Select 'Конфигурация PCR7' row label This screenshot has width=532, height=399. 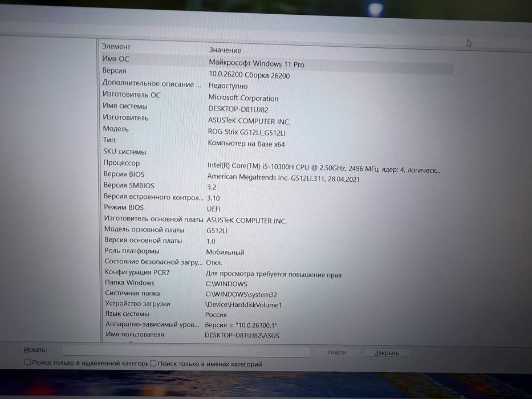click(137, 272)
